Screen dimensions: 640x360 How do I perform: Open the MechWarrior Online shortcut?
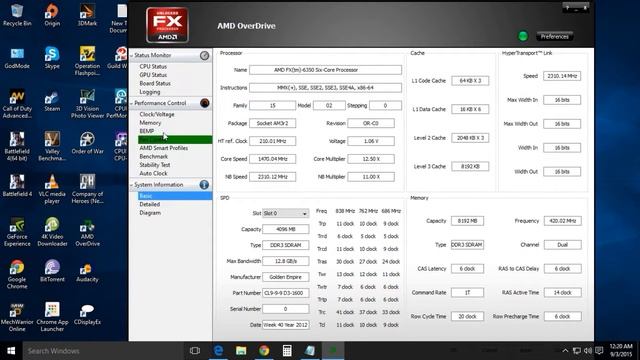click(x=17, y=317)
